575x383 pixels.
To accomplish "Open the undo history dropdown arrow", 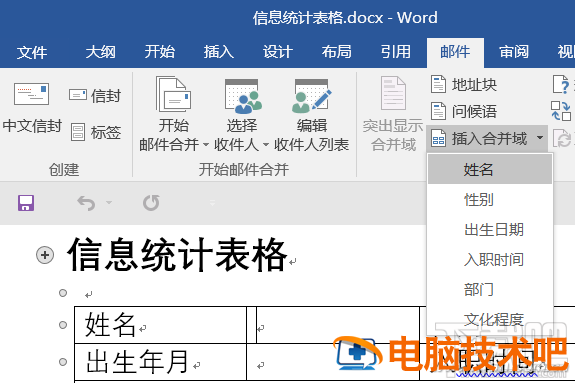I will (x=109, y=202).
